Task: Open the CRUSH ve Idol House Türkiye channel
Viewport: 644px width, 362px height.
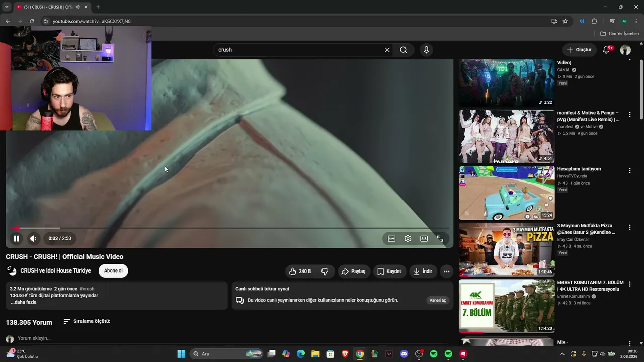Action: 55,271
